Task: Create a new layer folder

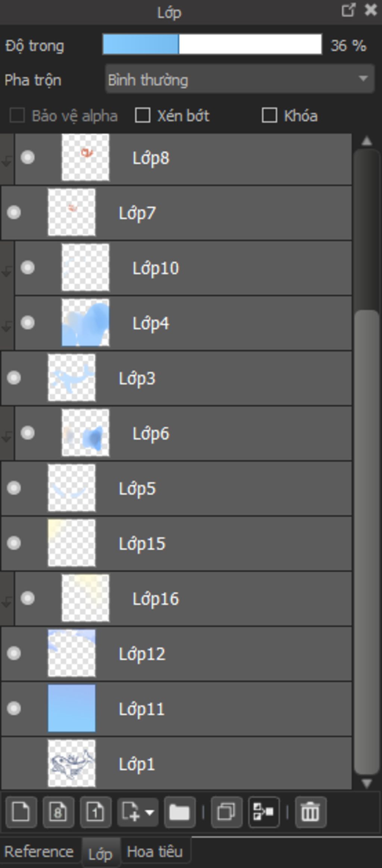Action: 179,811
